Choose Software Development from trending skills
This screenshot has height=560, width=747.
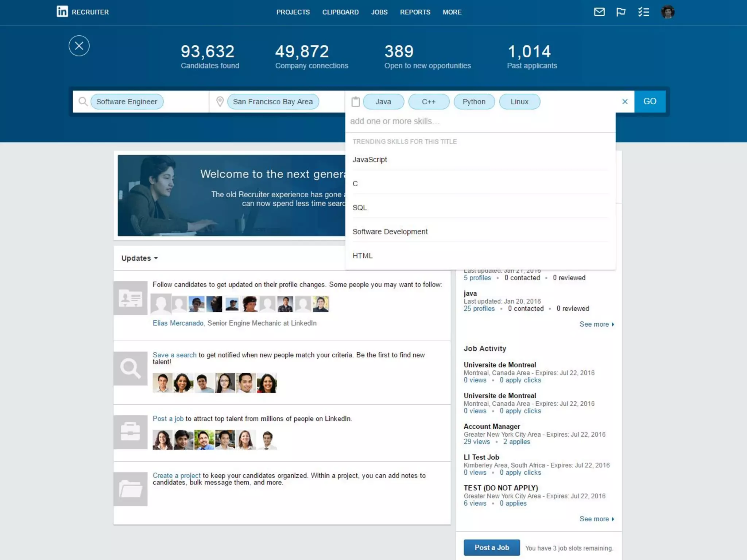click(x=480, y=232)
